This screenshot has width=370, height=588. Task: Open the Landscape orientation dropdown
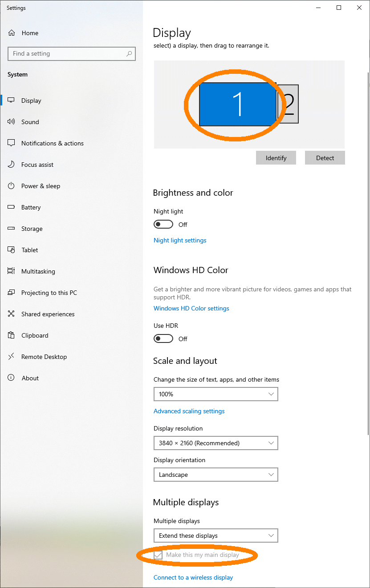pos(216,475)
